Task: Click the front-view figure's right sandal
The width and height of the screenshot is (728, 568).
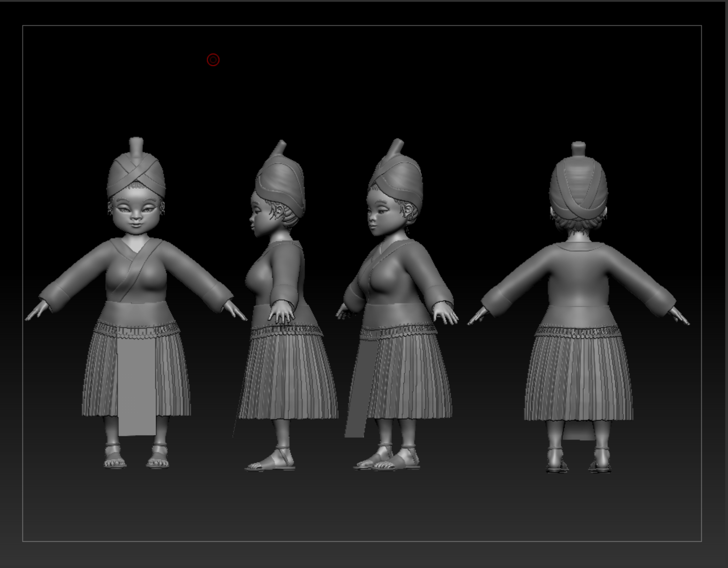Action: coord(158,457)
